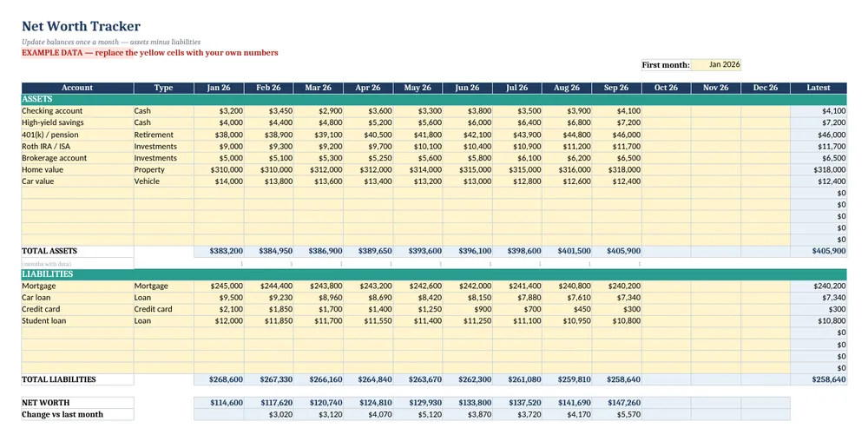
Task: Select Checking account Sep 26 value $4,100
Action: (x=616, y=111)
